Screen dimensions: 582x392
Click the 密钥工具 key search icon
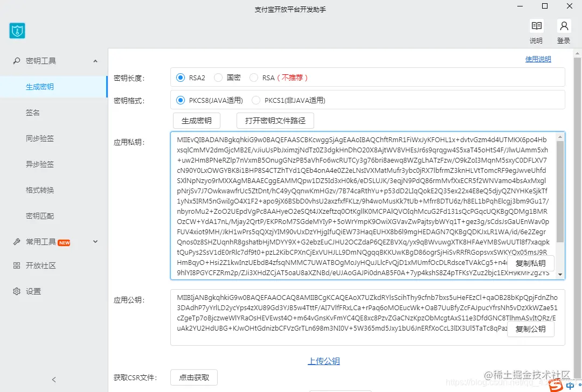[x=17, y=61]
